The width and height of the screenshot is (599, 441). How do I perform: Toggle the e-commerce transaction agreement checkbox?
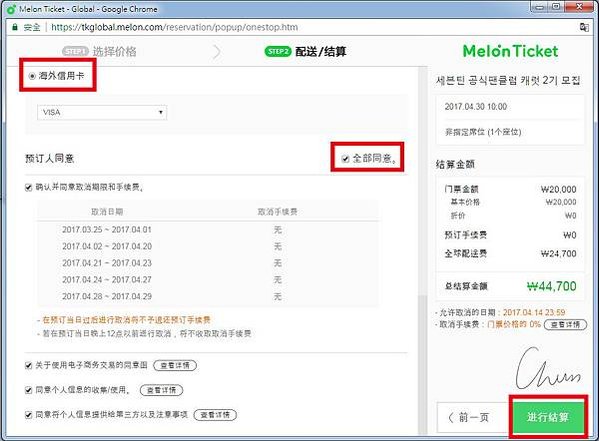[28, 365]
